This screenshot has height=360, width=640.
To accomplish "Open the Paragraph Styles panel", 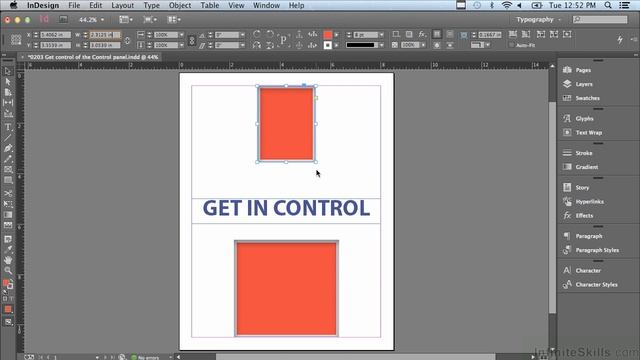I will (598, 250).
